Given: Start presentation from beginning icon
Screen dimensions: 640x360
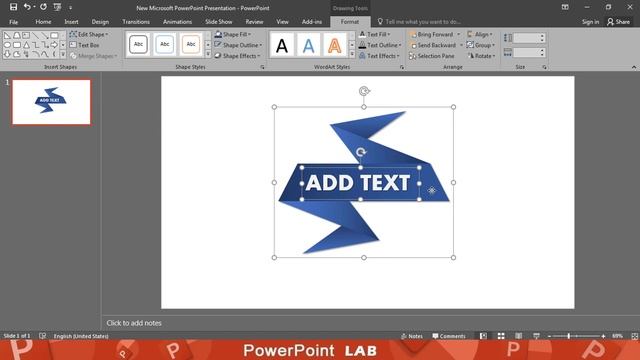Looking at the screenshot, I should (x=57, y=7).
